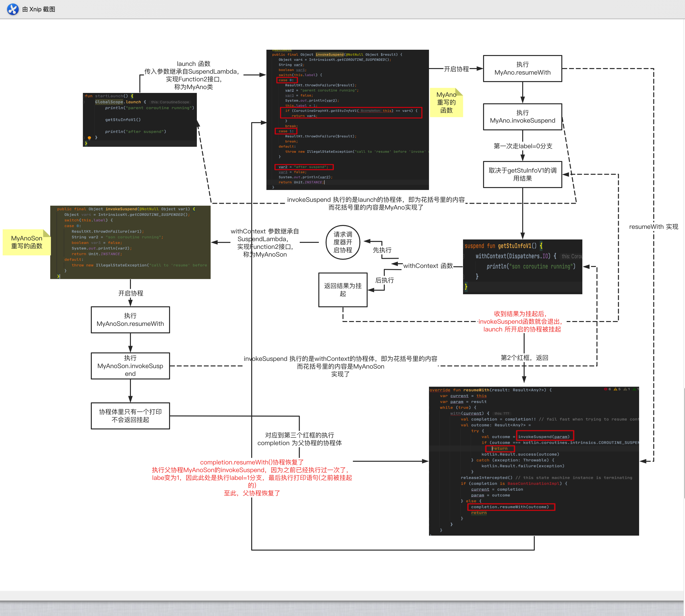Screen dimensions: 685x616
Task: Click the red "至此，父协程恢复了" text
Action: 252,493
